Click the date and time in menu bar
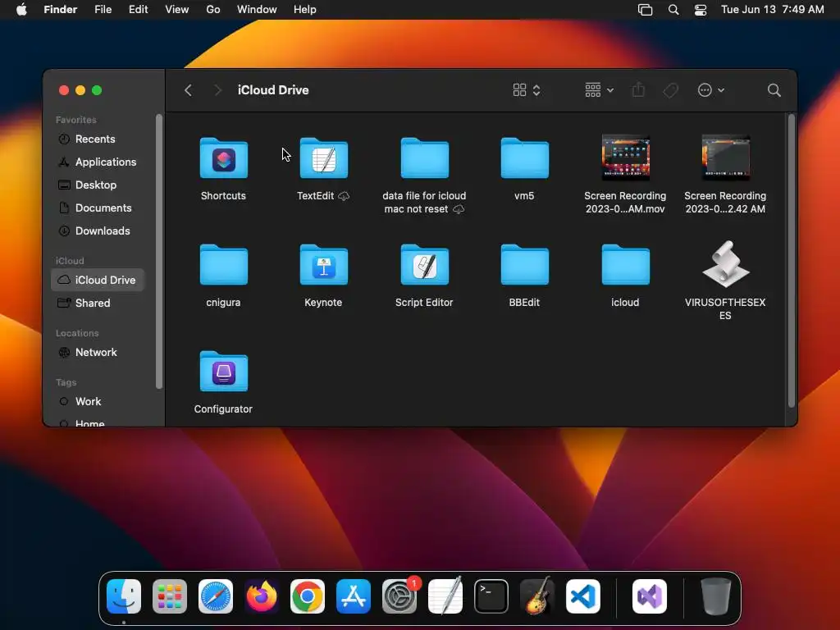Screen dimensions: 840x630 pyautogui.click(x=772, y=10)
